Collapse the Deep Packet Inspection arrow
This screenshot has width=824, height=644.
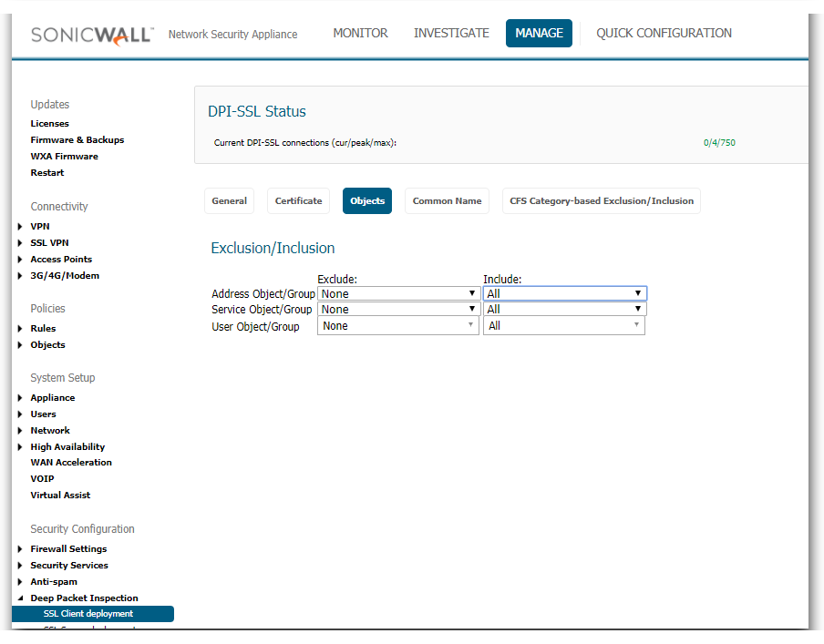tap(20, 598)
